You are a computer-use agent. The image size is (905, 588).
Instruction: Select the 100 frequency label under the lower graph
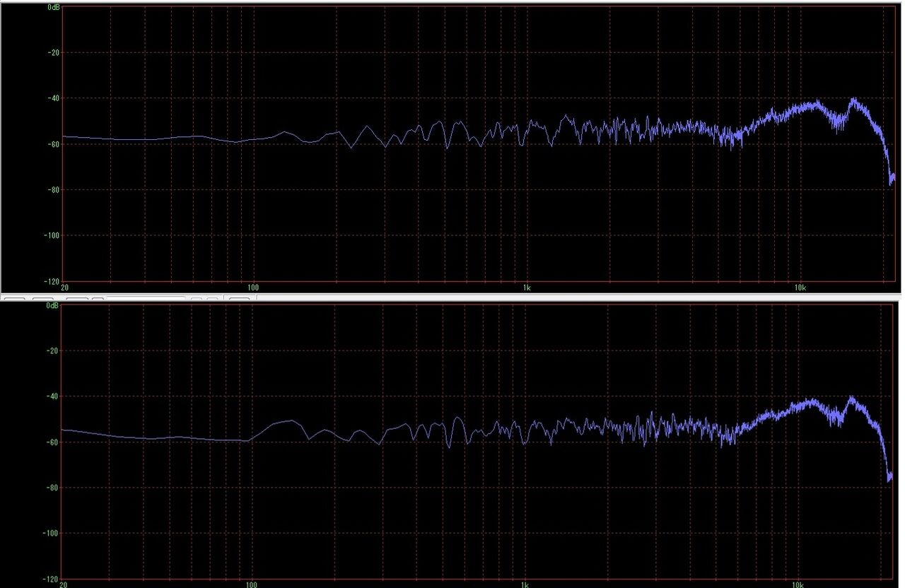[x=251, y=584]
